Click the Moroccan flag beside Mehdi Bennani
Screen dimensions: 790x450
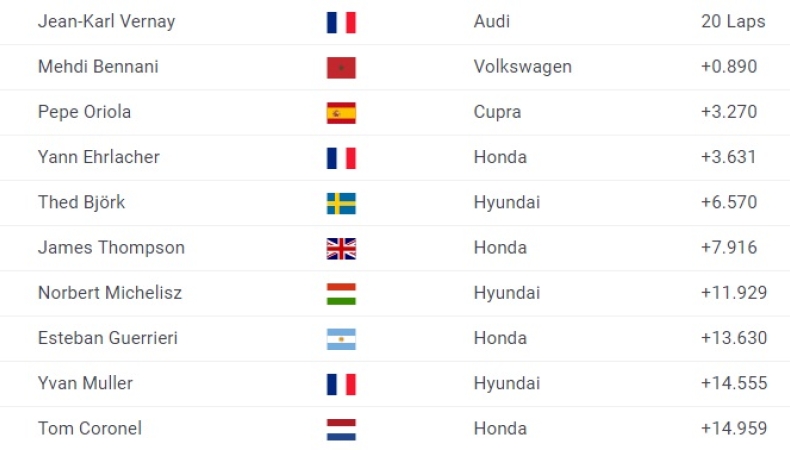click(x=341, y=67)
